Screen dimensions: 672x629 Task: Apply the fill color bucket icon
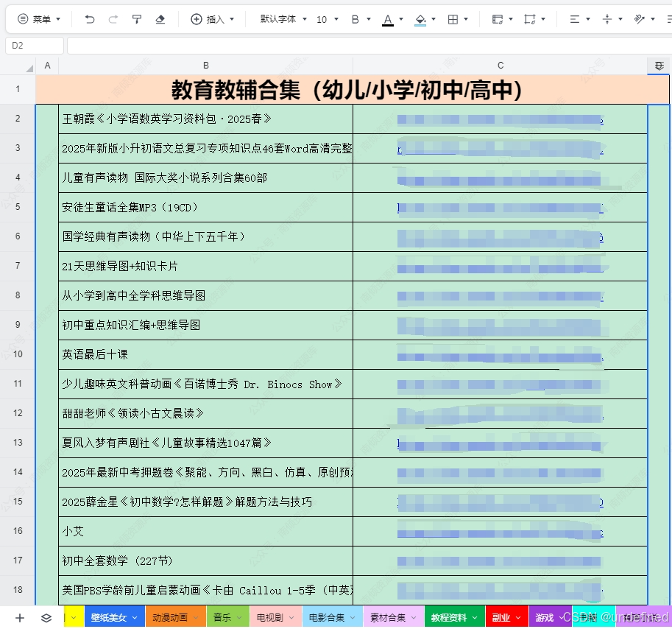tap(420, 20)
